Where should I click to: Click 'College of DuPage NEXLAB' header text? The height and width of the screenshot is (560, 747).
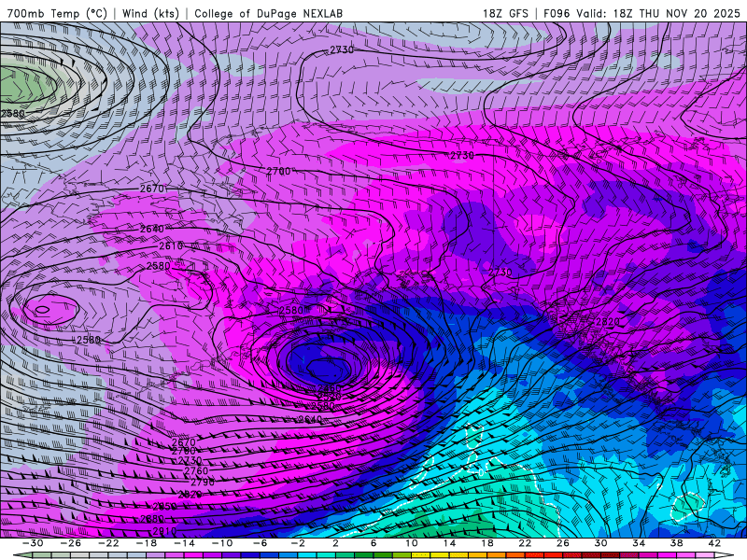tap(268, 14)
